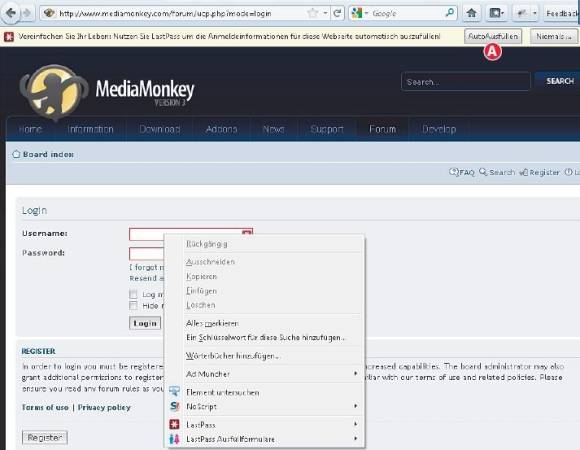Open dropdown arrow next to Feedback button
The image size is (580, 450).
pos(535,13)
